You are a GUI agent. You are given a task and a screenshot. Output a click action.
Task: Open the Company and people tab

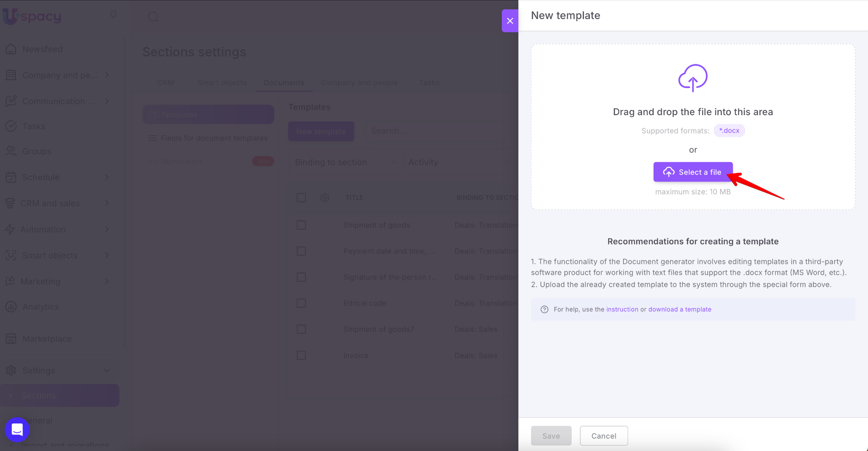pos(359,83)
